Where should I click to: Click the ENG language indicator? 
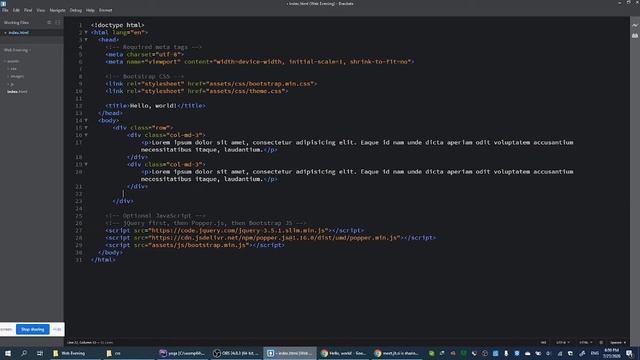[x=595, y=353]
